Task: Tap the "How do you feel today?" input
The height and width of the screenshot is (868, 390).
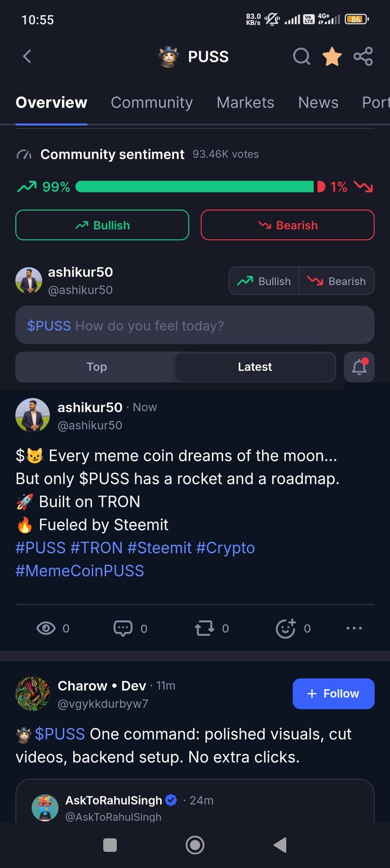Action: click(195, 325)
